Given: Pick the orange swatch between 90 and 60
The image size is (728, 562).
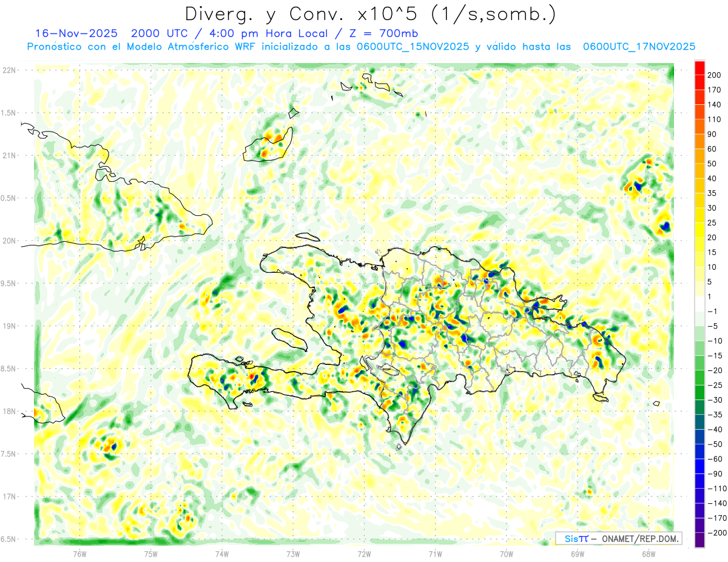Looking at the screenshot, I should coord(699,142).
